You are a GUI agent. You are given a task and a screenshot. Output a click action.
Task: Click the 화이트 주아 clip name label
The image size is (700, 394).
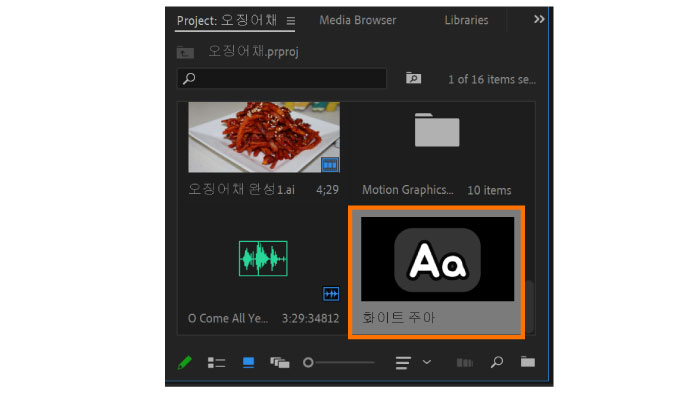tap(398, 318)
